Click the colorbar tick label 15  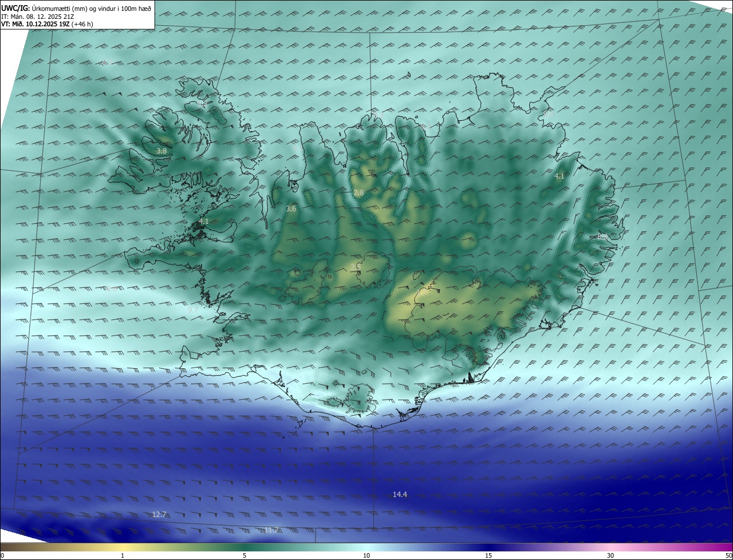tap(488, 556)
